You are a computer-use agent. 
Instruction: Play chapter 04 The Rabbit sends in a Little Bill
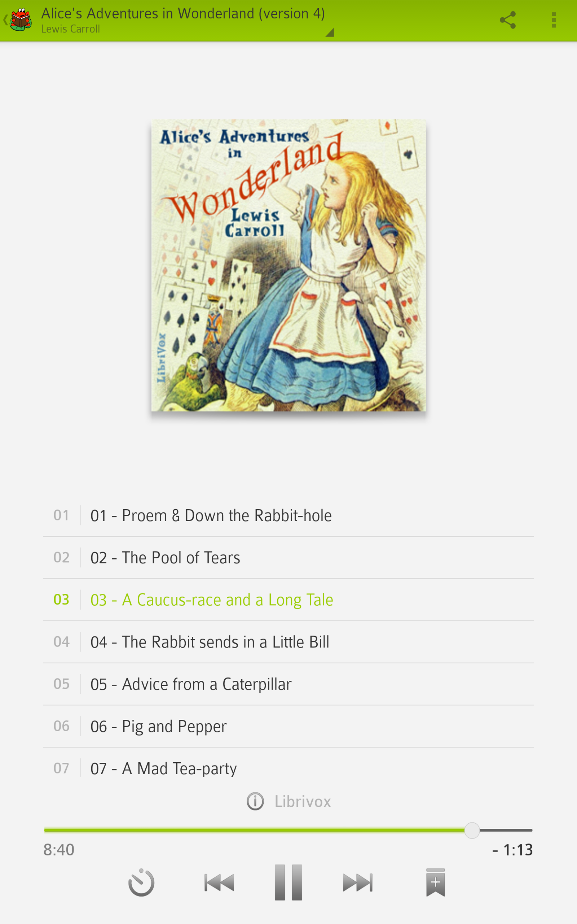coord(288,642)
